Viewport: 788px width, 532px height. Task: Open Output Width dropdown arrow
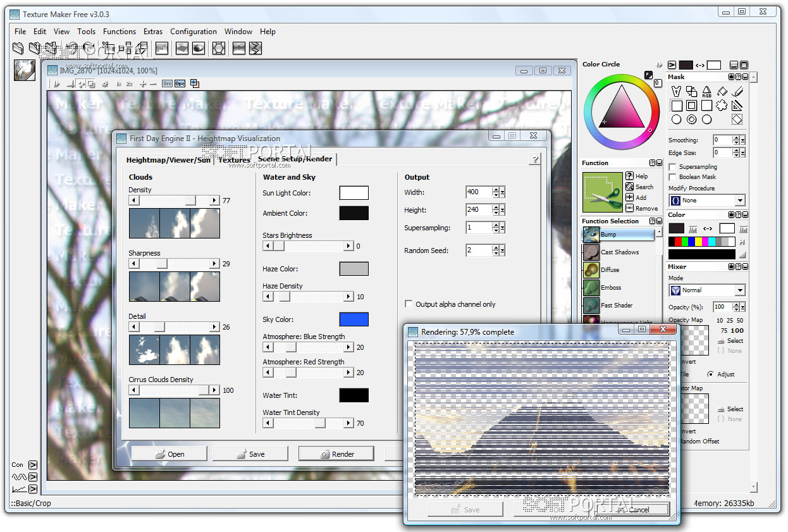[503, 192]
